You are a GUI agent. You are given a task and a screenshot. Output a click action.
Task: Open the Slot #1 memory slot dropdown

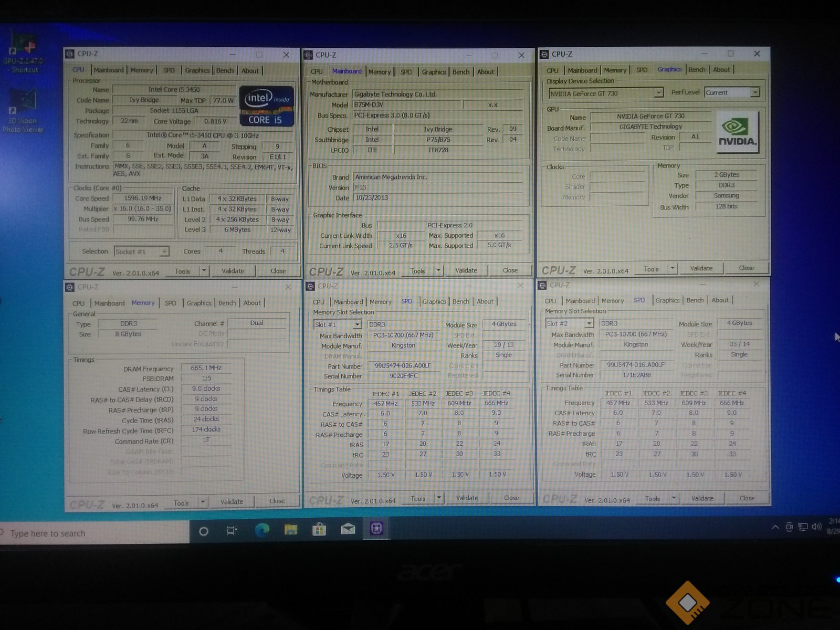click(x=357, y=324)
